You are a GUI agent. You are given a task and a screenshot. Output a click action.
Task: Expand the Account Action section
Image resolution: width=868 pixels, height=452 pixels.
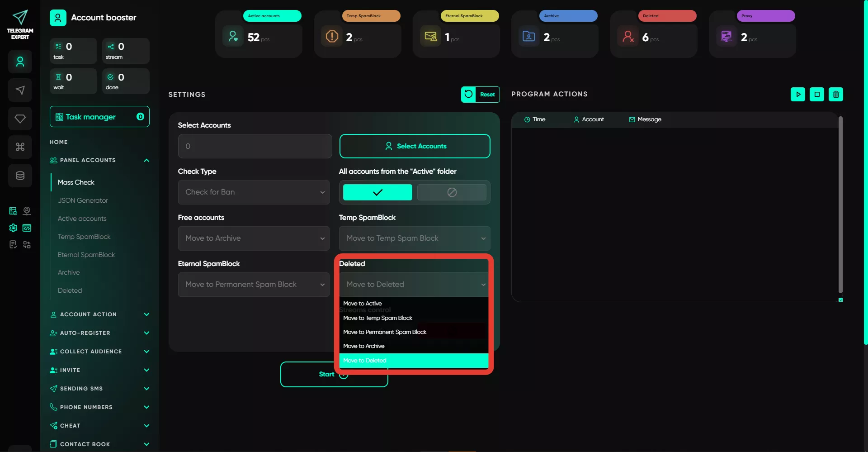tap(99, 314)
